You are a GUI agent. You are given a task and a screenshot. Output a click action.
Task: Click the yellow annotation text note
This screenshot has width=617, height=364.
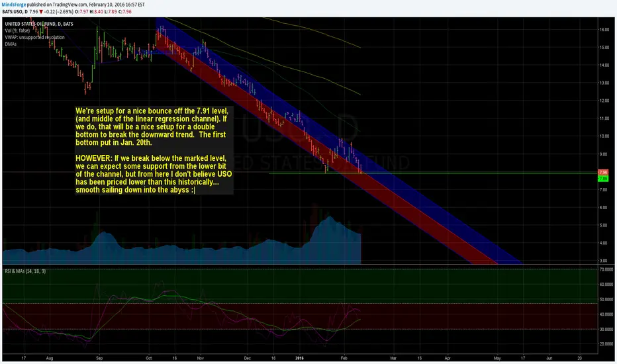point(154,150)
